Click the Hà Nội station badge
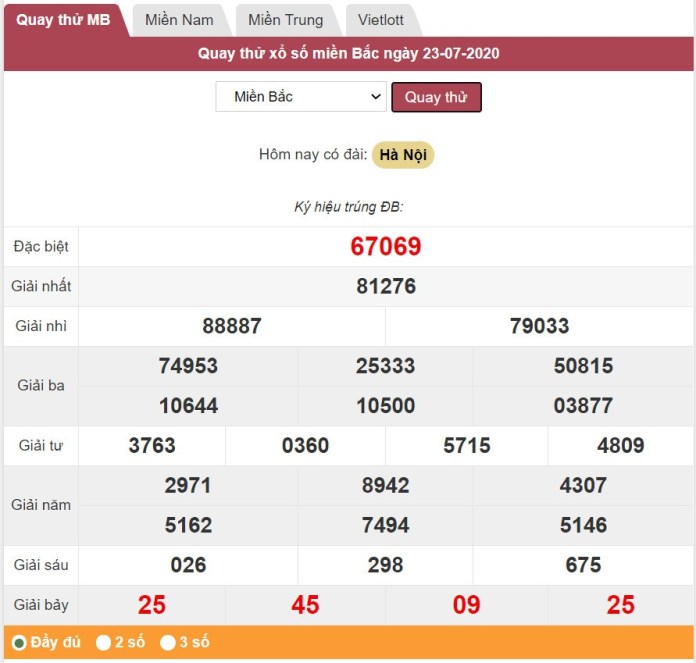 coord(403,155)
